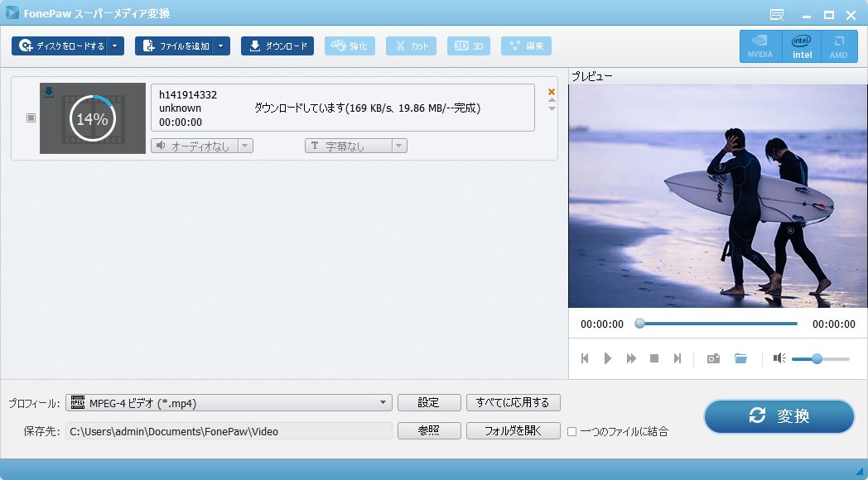Toggle NVIDIA acceleration
868x480 pixels.
tap(760, 46)
